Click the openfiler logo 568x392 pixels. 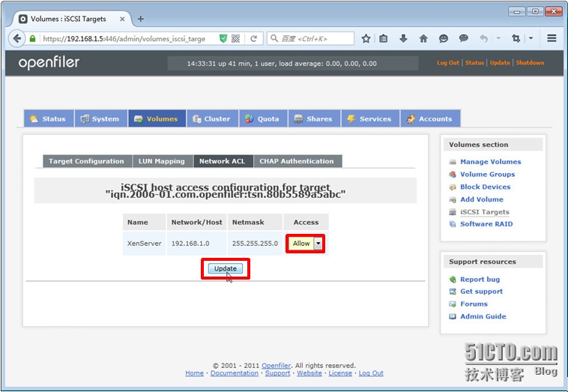49,63
